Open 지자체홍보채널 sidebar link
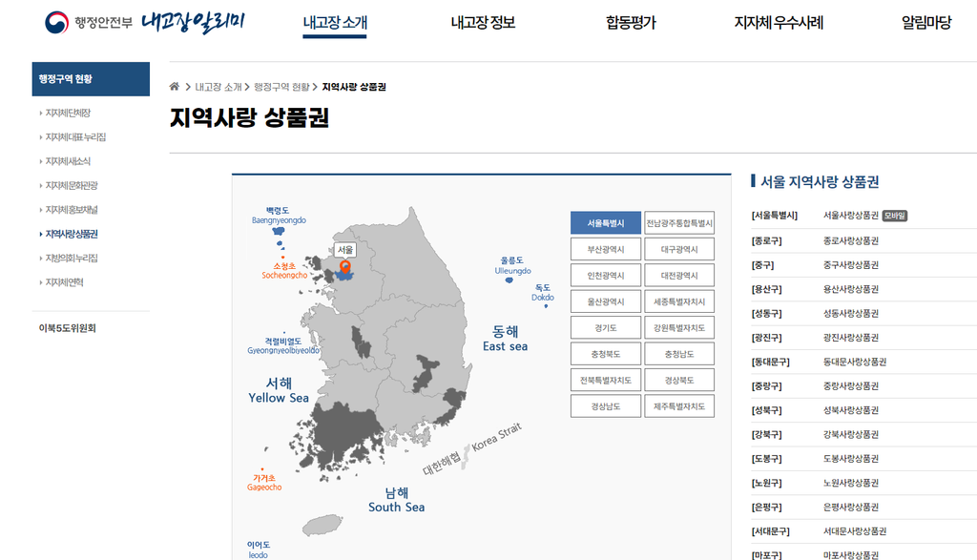The width and height of the screenshot is (977, 560). (72, 210)
